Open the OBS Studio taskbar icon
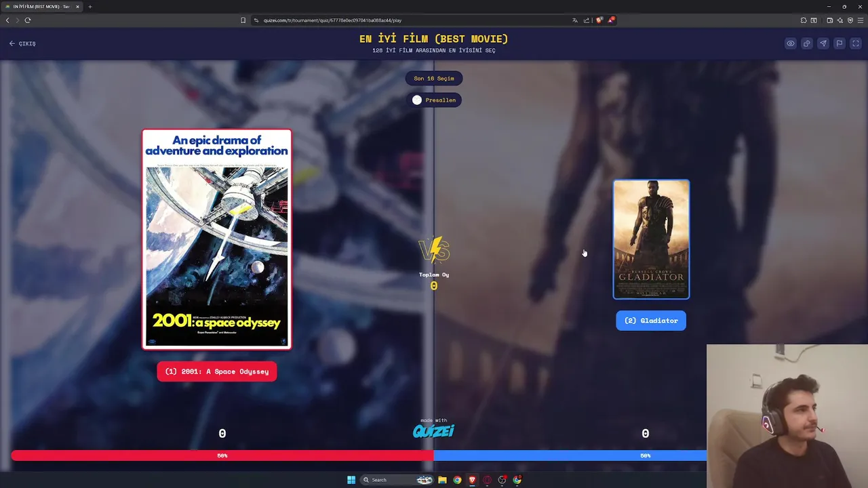 coord(502,480)
